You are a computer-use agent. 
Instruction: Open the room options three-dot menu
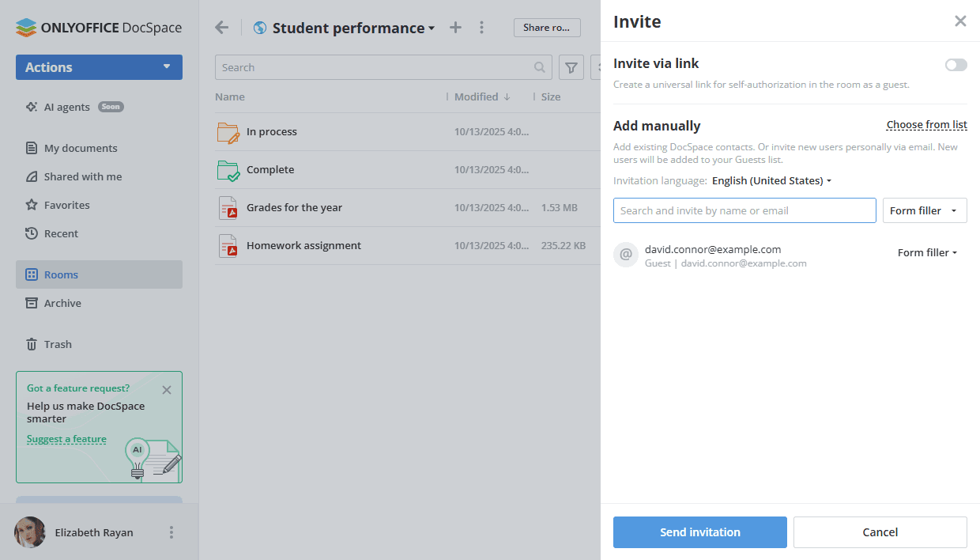481,27
